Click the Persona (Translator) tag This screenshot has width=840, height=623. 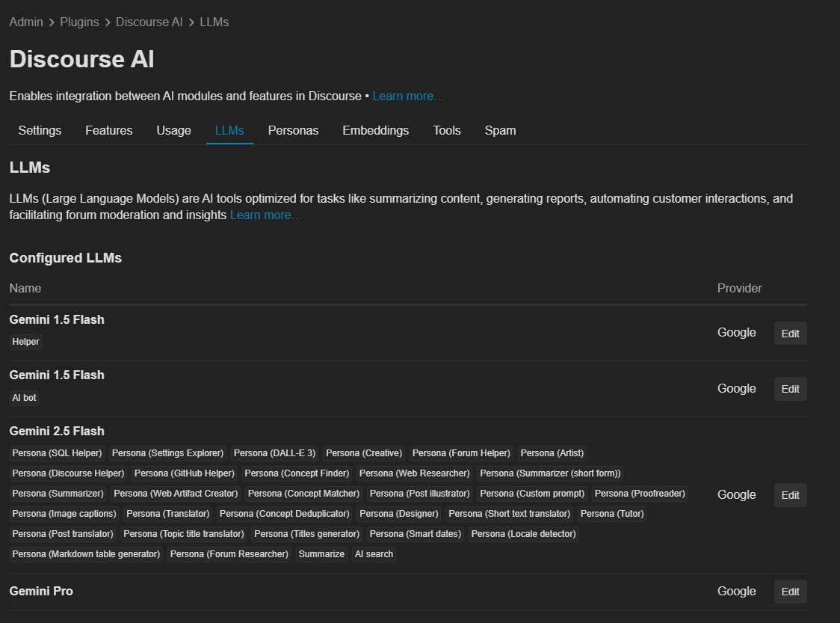(x=167, y=514)
